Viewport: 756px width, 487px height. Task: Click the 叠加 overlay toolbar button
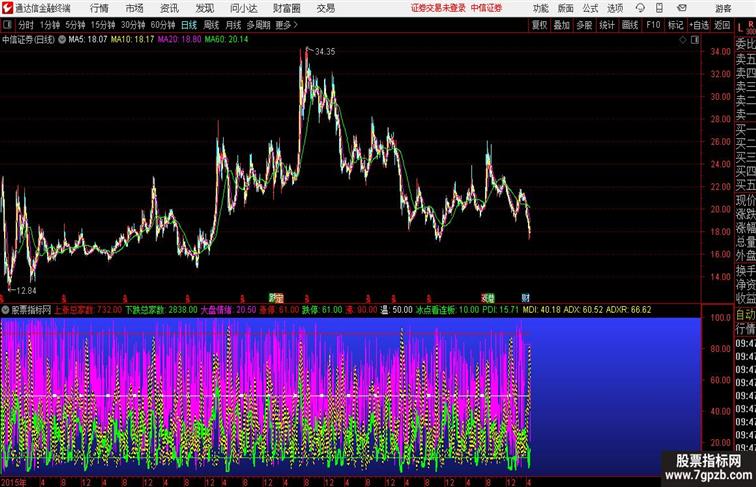[x=562, y=25]
